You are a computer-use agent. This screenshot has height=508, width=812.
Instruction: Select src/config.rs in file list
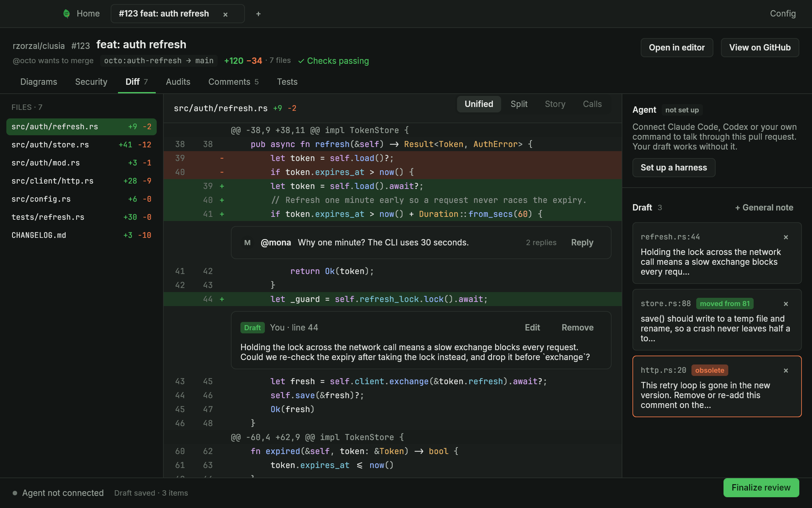82,199
